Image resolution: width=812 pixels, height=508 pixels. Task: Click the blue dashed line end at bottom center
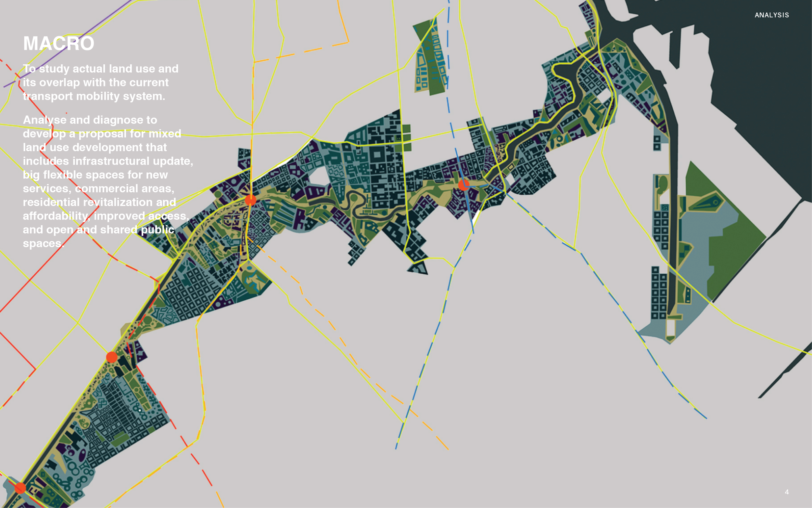pos(396,448)
